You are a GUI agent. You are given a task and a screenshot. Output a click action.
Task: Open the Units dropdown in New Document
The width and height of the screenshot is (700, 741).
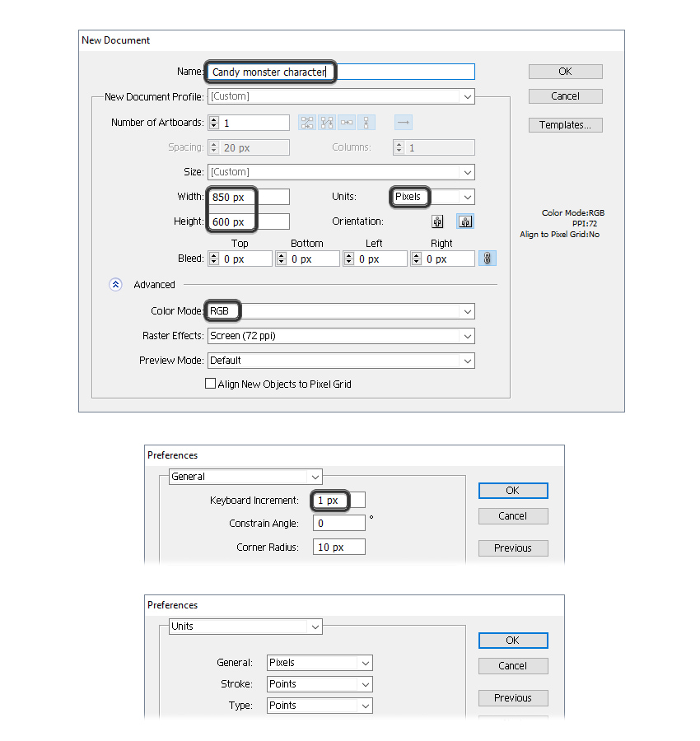coord(432,197)
